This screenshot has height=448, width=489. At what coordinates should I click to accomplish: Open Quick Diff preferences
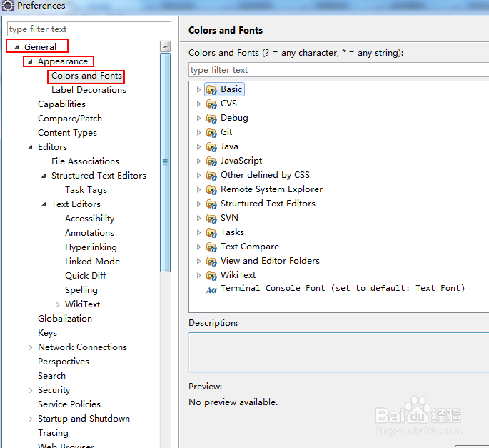85,276
